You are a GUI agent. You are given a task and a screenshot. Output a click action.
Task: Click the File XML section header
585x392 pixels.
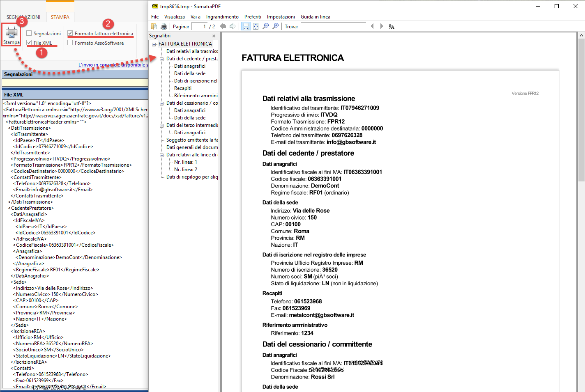pyautogui.click(x=75, y=95)
